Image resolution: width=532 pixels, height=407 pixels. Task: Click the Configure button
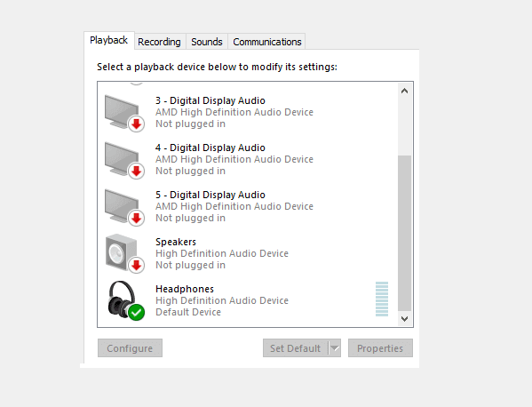130,348
